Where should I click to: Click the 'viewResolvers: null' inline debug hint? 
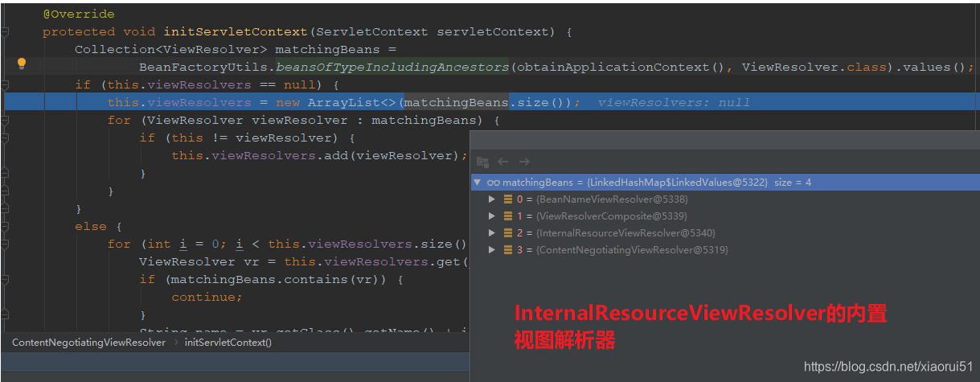[x=674, y=103]
